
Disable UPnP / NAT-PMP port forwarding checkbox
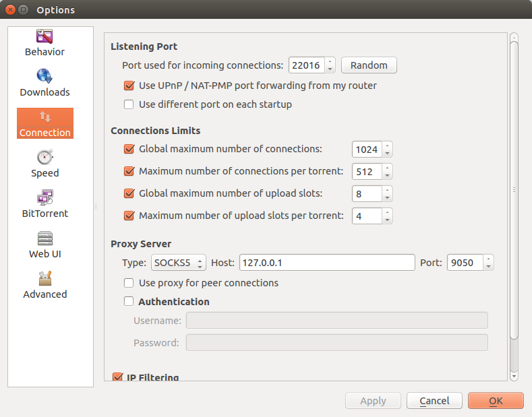[x=129, y=86]
